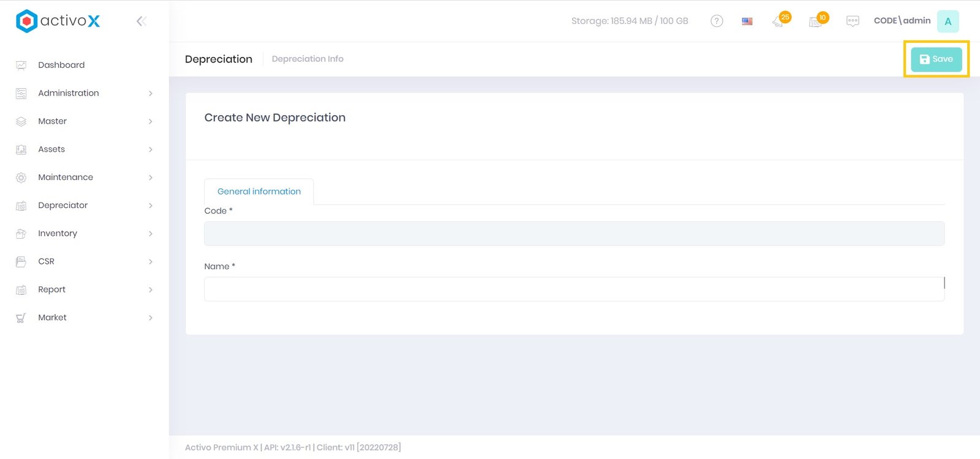Expand the Administration menu chevron
This screenshot has width=980, height=459.
(x=151, y=94)
